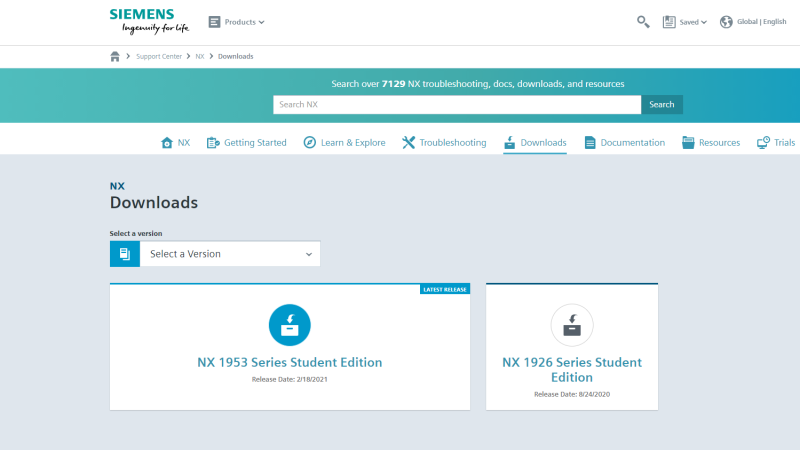Click the magnifier search icon in header

coord(643,22)
